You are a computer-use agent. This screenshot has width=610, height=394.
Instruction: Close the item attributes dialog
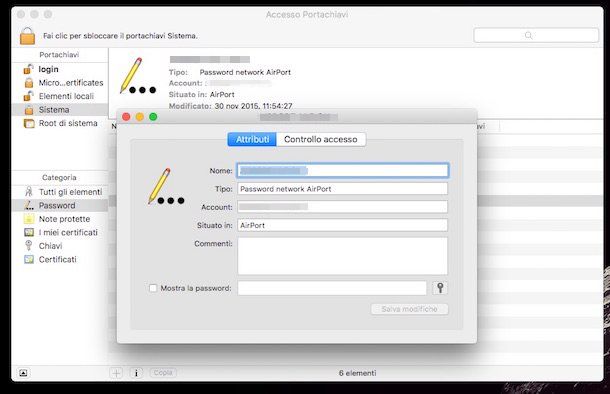pos(126,117)
